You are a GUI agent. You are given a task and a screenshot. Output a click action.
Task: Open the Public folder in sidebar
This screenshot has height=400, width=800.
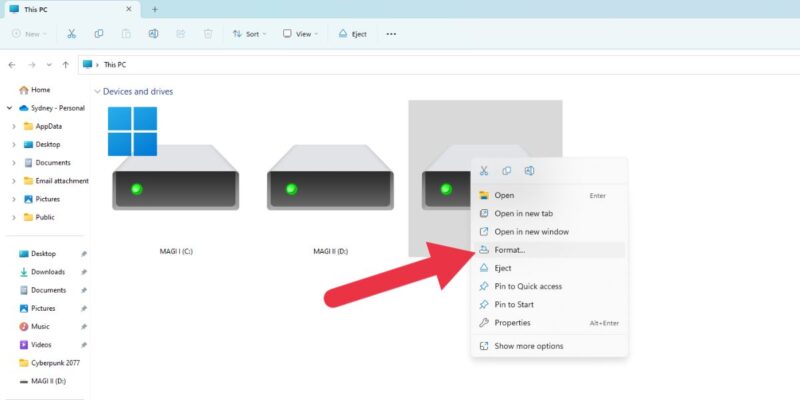tap(39, 217)
